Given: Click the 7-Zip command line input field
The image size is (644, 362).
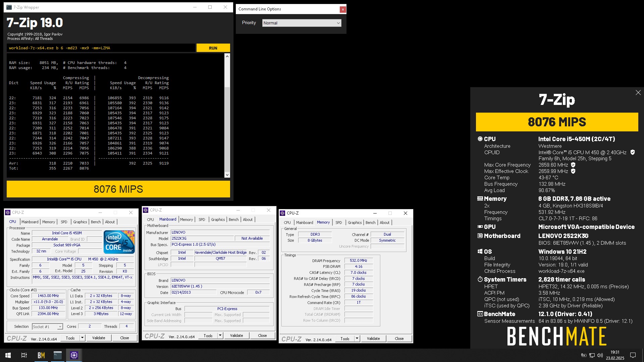Looking at the screenshot, I should click(x=101, y=48).
